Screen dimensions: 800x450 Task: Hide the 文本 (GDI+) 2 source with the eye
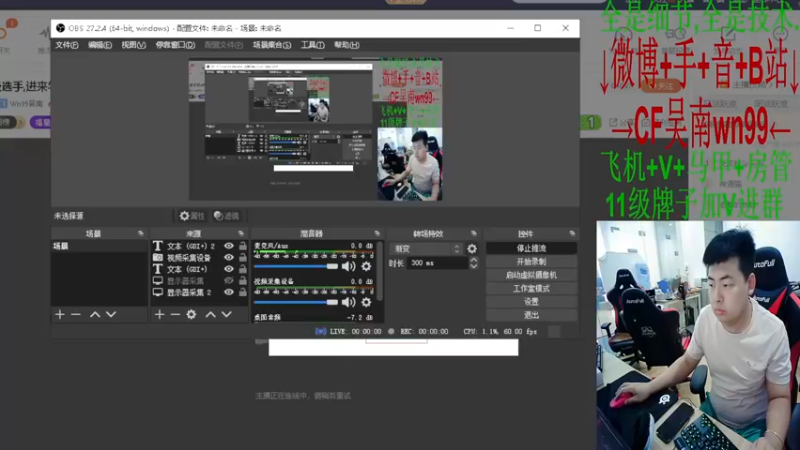tap(229, 246)
